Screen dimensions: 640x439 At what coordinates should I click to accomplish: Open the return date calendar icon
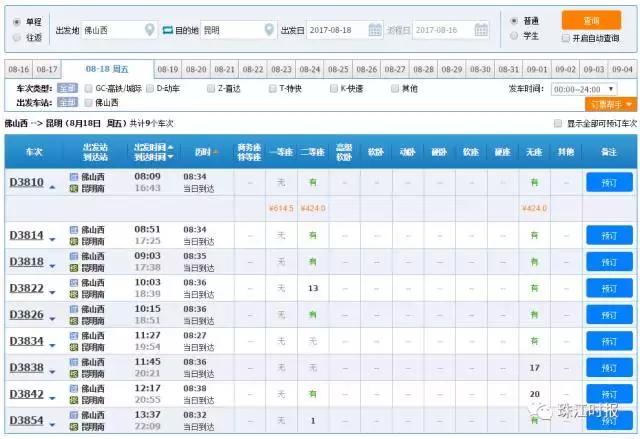coord(481,30)
